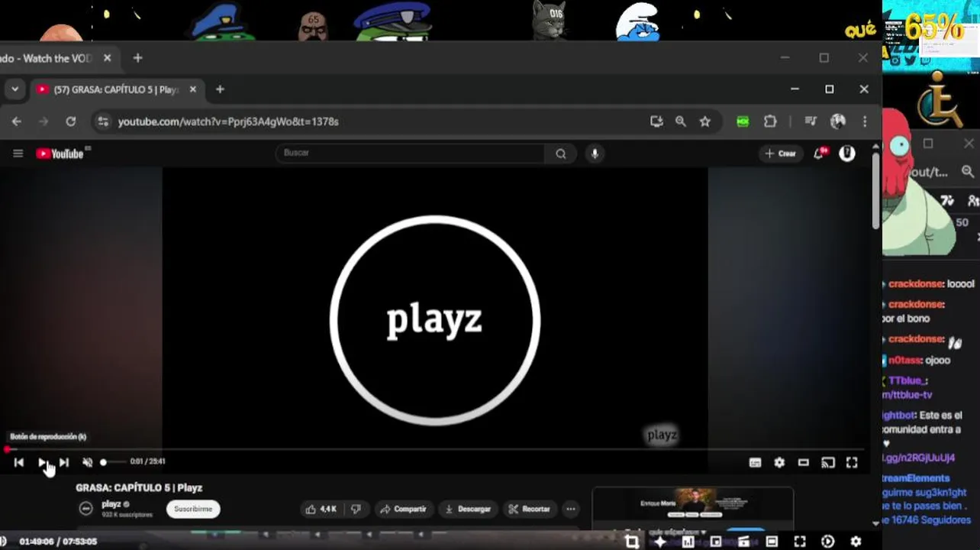
Task: Toggle theater mode in outer VOD player
Action: pos(772,542)
